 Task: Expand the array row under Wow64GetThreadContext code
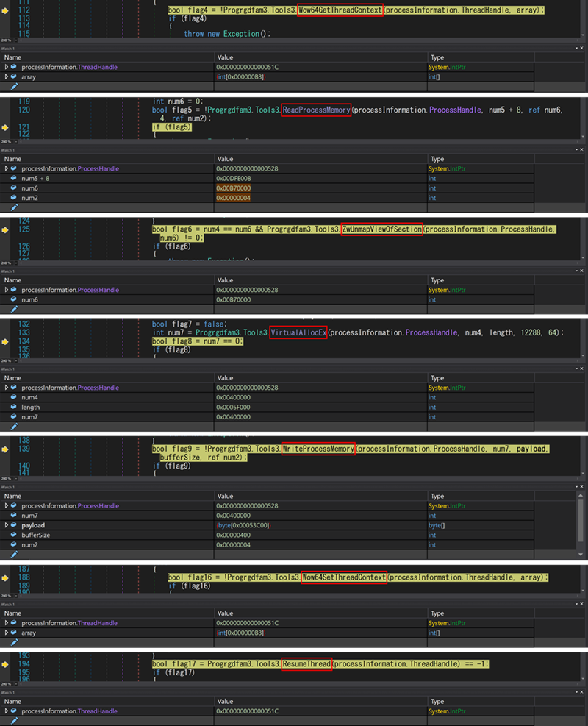7,76
